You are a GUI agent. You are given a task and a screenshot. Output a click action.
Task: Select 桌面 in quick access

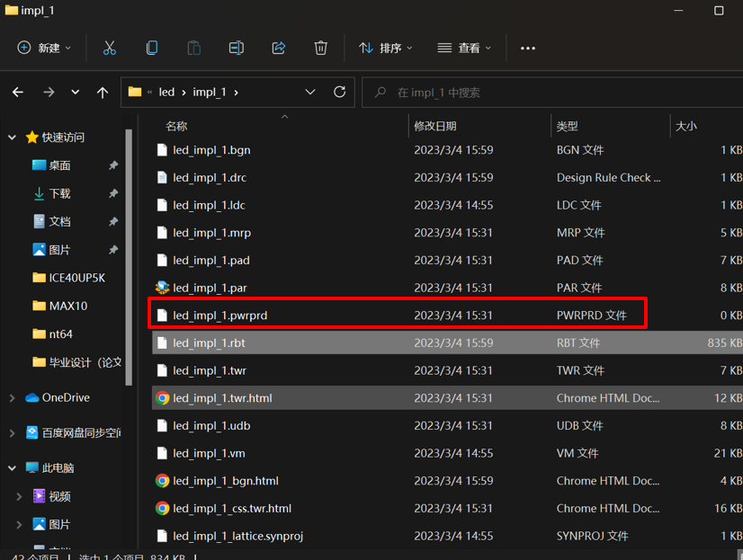(51, 165)
